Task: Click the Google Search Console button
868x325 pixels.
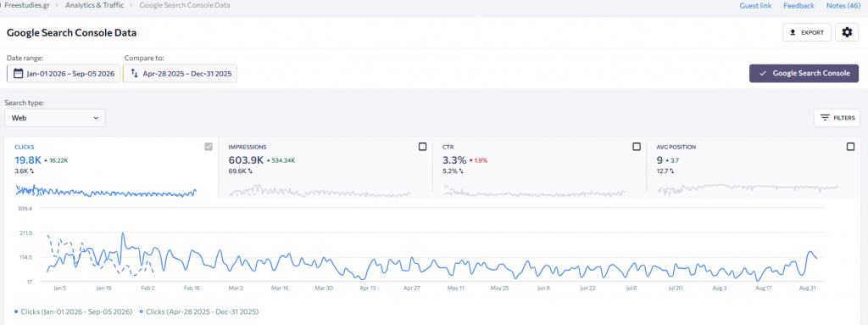Action: click(x=804, y=73)
